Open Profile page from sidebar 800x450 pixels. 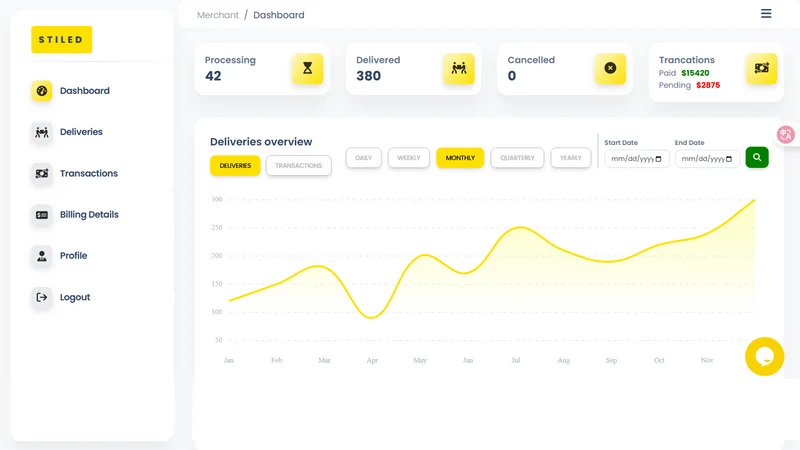(x=73, y=256)
